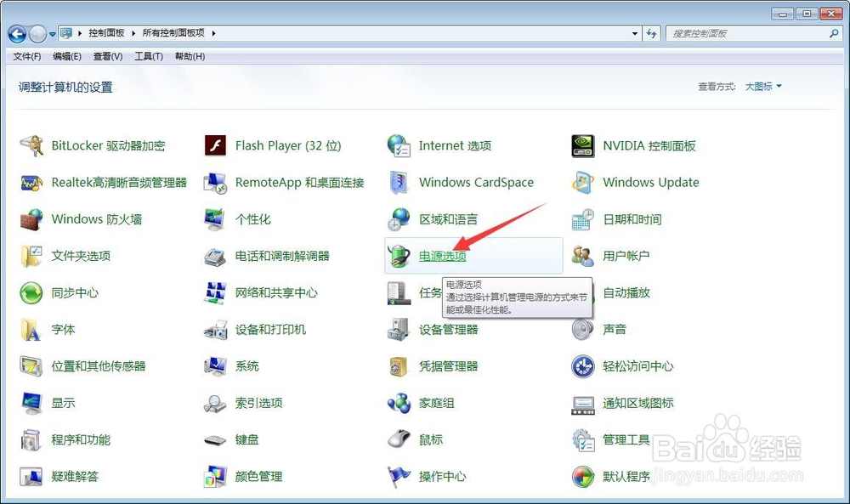This screenshot has height=504, width=850.
Task: Open Realtek高清晰音频管理器 icon
Action: (x=31, y=183)
